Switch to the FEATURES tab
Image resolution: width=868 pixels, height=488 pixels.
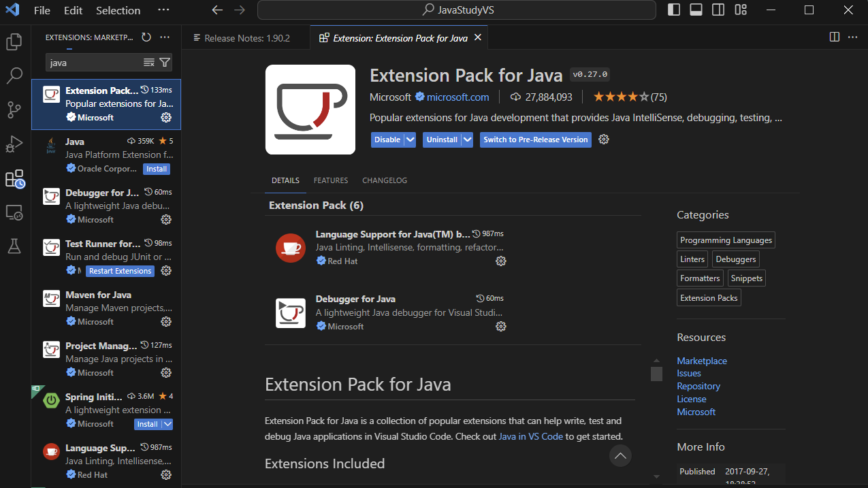point(331,180)
